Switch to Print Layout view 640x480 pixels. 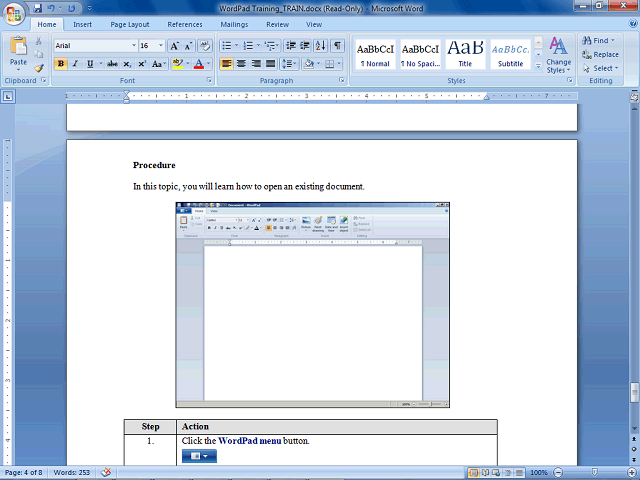(x=473, y=473)
